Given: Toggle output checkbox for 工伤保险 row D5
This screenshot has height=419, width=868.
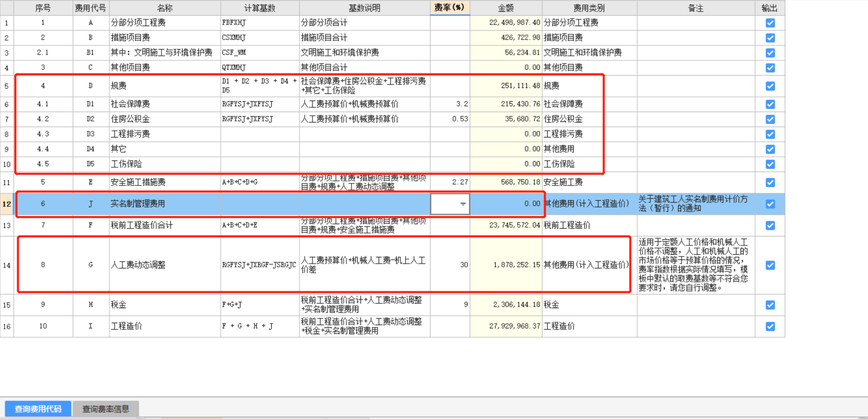Looking at the screenshot, I should pyautogui.click(x=770, y=164).
